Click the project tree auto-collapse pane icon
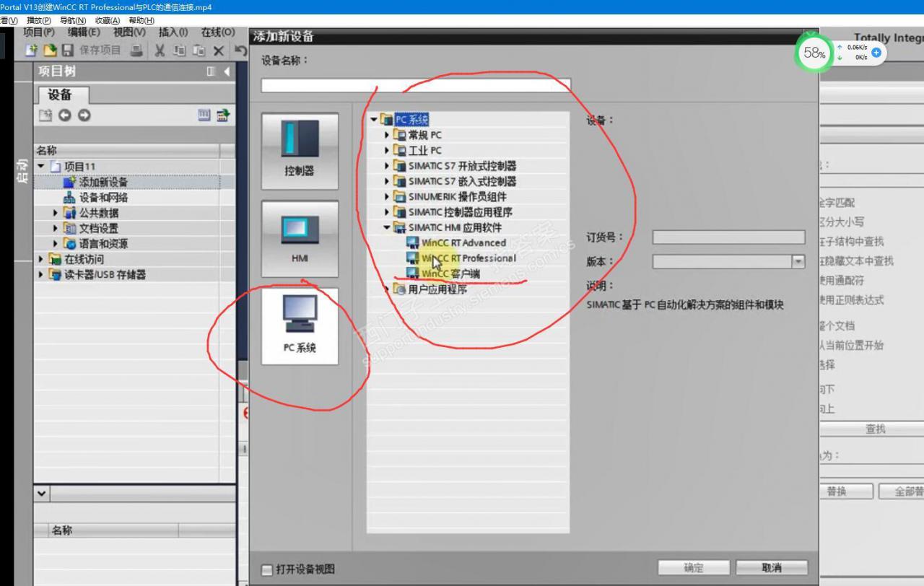This screenshot has width=924, height=586. coord(211,71)
